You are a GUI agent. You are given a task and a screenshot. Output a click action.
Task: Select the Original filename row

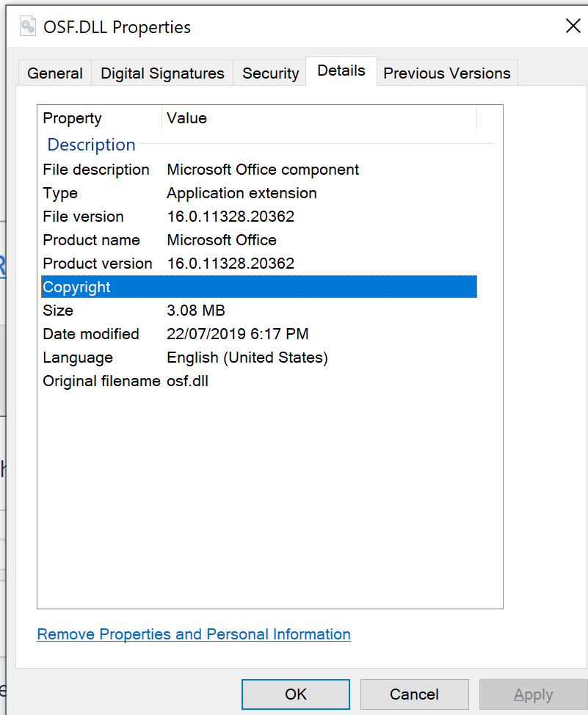259,381
